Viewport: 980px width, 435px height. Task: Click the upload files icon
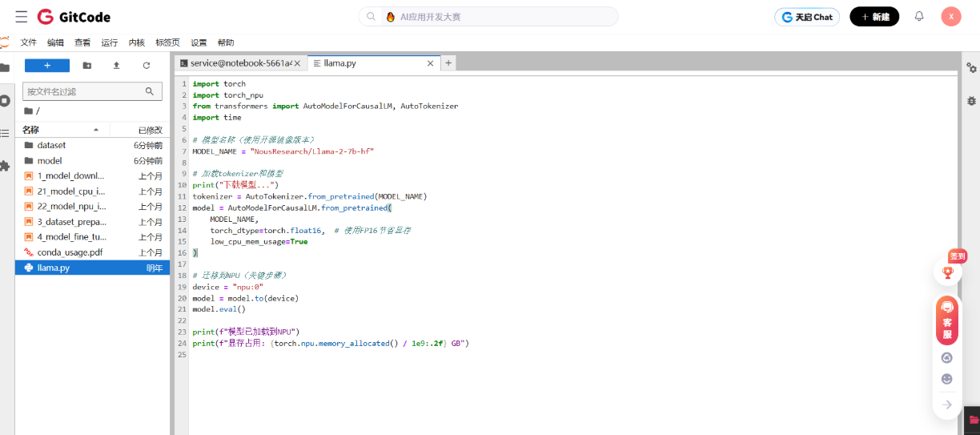click(x=116, y=66)
